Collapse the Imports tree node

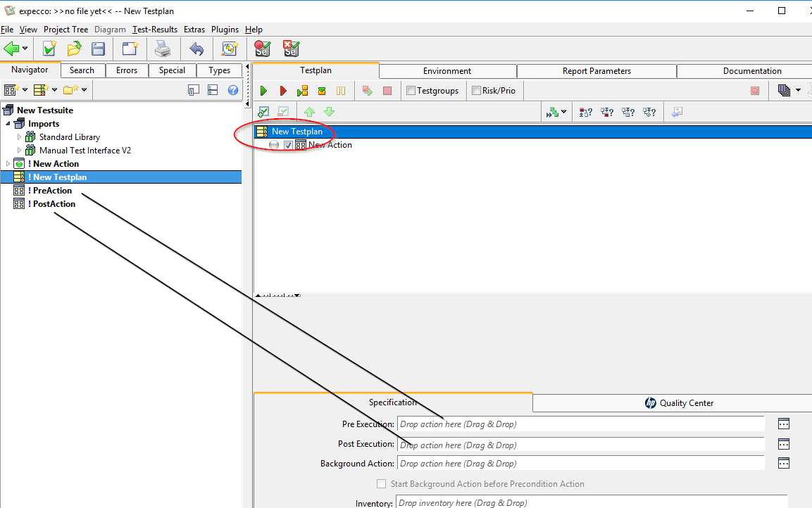pos(8,124)
